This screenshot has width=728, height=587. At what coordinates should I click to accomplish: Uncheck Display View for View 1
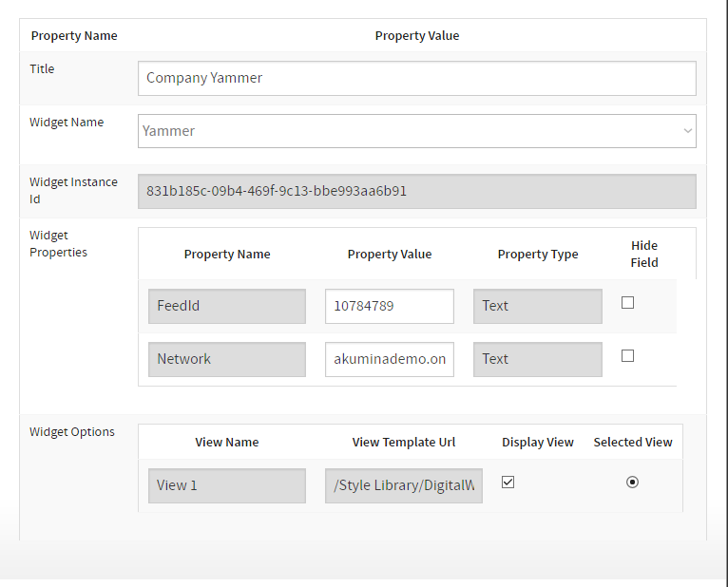[508, 483]
